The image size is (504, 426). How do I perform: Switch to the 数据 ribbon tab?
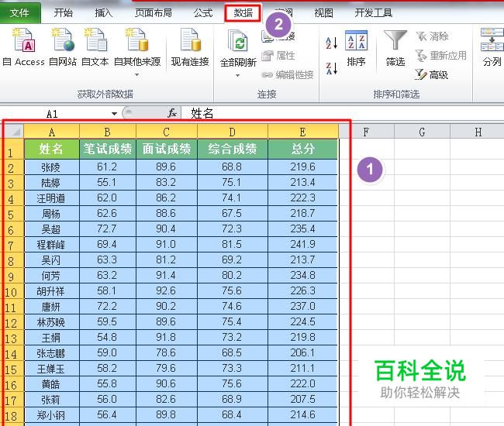(243, 13)
